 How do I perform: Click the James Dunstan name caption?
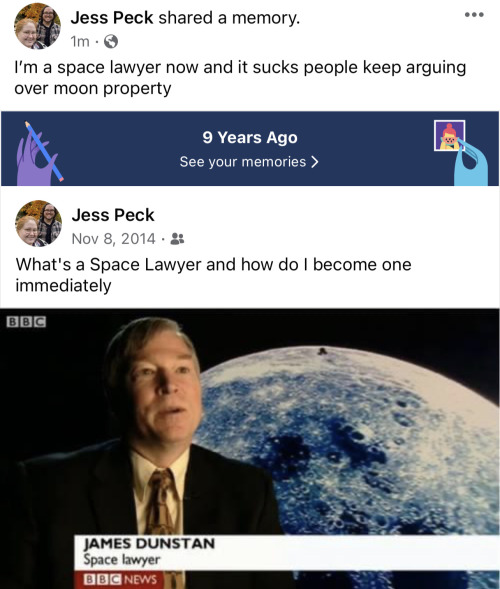tap(149, 544)
